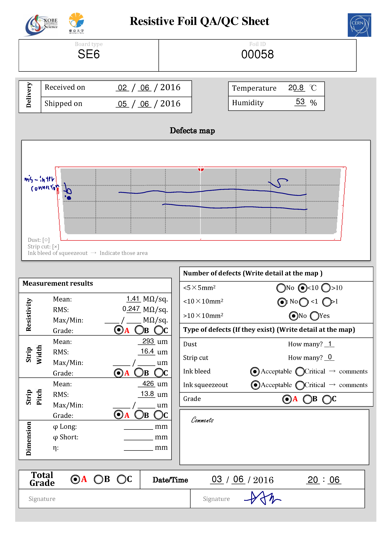Mark Ink squeezeout as Acceptable
Image resolution: width=392 pixels, height=554 pixels.
(x=255, y=385)
